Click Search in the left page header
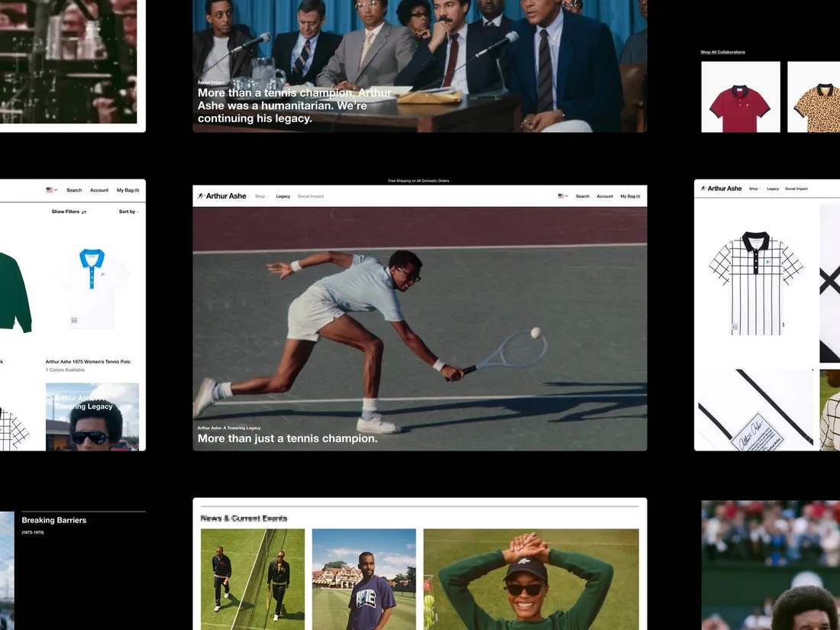 pyautogui.click(x=74, y=190)
